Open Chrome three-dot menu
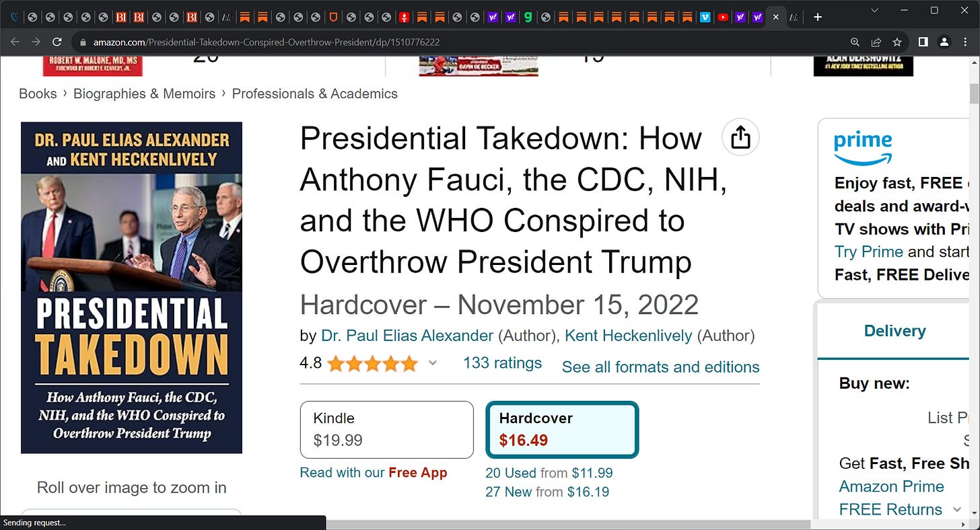Viewport: 980px width, 530px height. click(x=965, y=42)
